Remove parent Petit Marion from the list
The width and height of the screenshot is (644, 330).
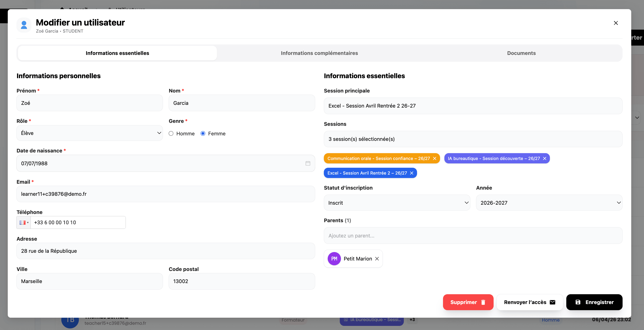click(377, 259)
